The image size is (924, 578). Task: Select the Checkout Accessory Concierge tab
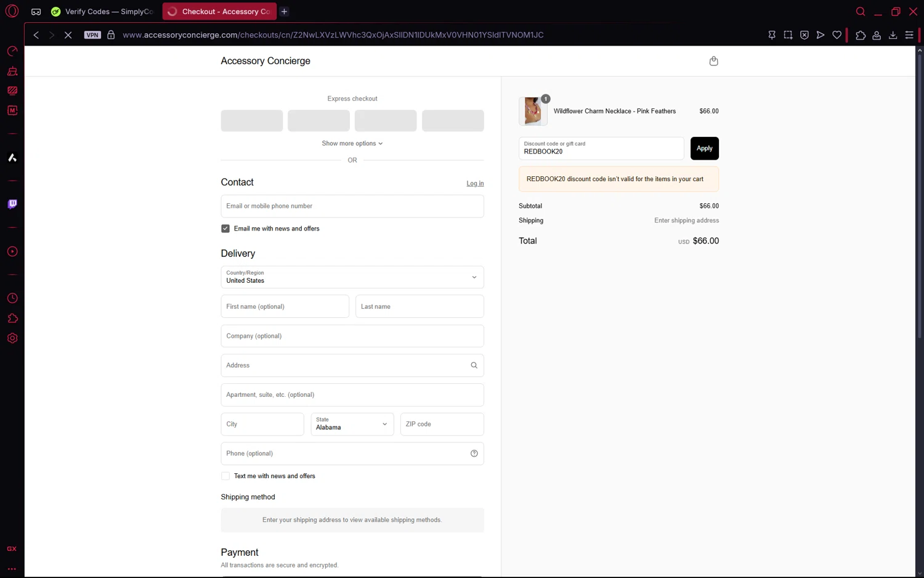[219, 12]
